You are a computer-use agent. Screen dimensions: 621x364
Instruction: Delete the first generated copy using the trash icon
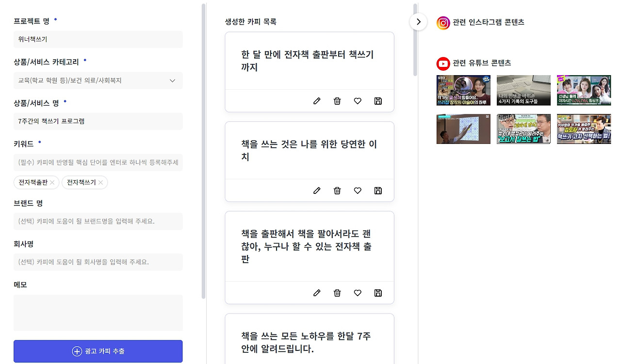click(337, 101)
